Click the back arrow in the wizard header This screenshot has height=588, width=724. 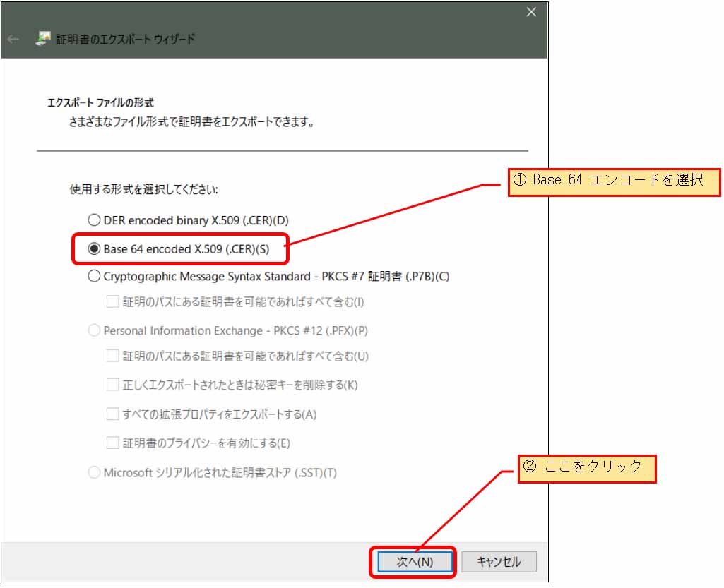[x=13, y=39]
